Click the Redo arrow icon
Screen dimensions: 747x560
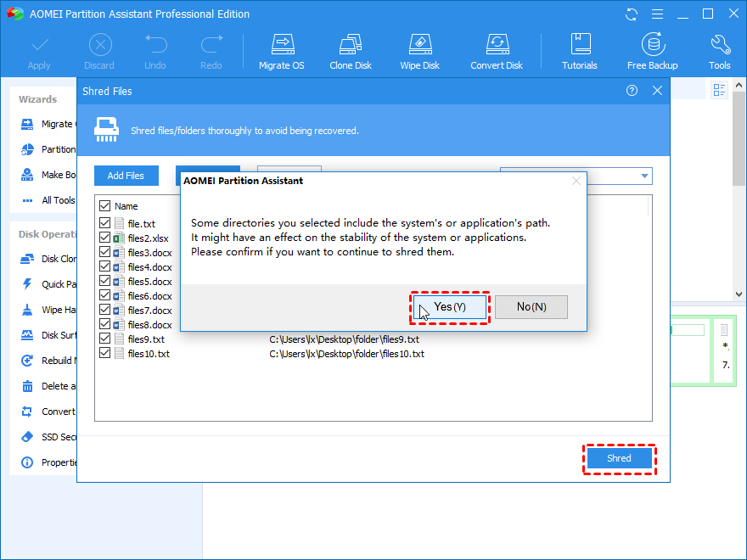(x=211, y=45)
